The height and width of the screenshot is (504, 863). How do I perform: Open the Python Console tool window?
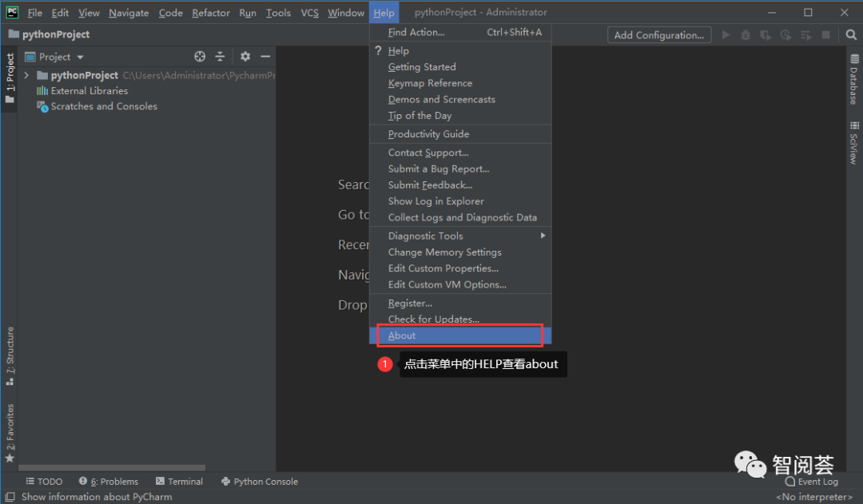point(260,482)
